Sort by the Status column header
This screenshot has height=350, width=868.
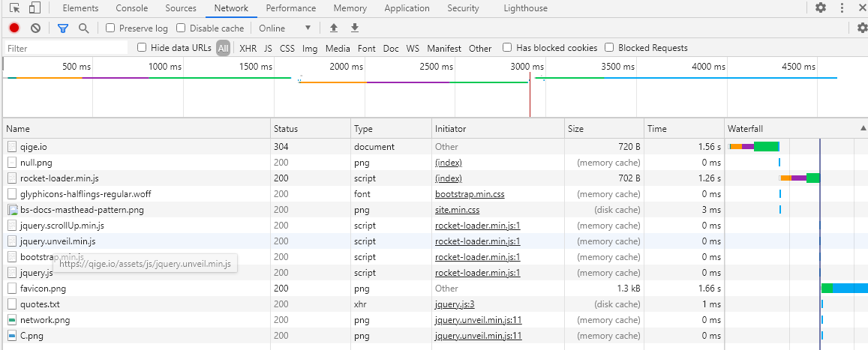(311, 128)
